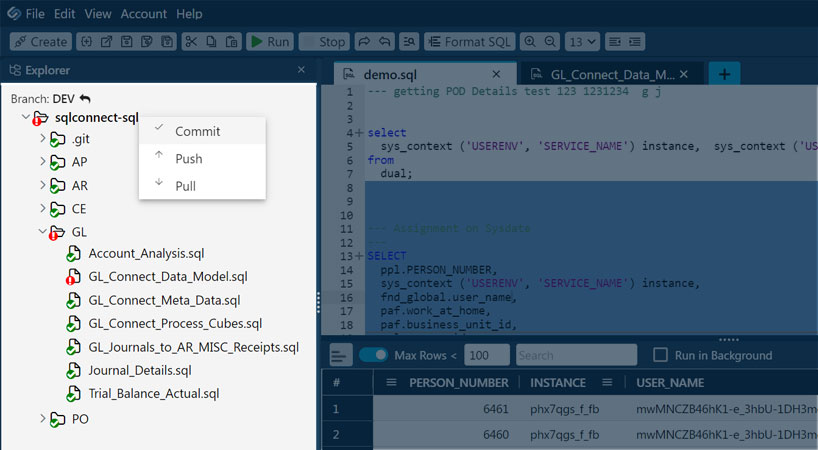Expand the PO folder in Explorer
Image resolution: width=818 pixels, height=450 pixels.
click(43, 419)
